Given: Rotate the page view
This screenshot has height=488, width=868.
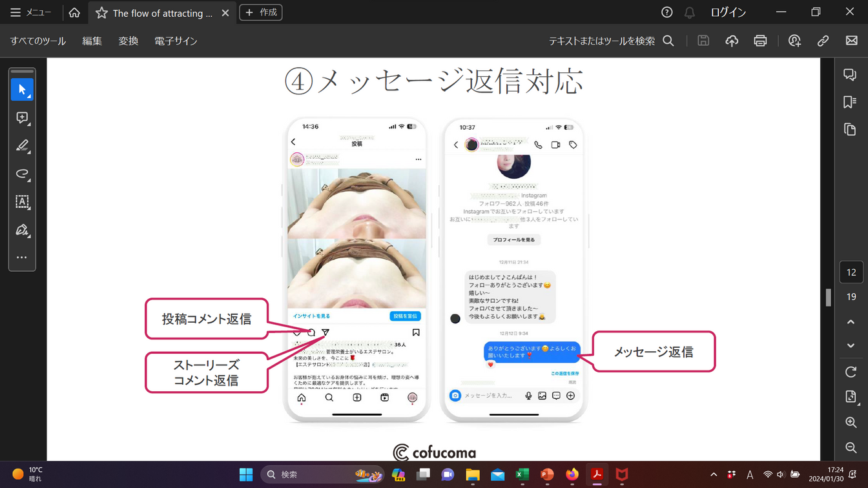Looking at the screenshot, I should pos(851,372).
